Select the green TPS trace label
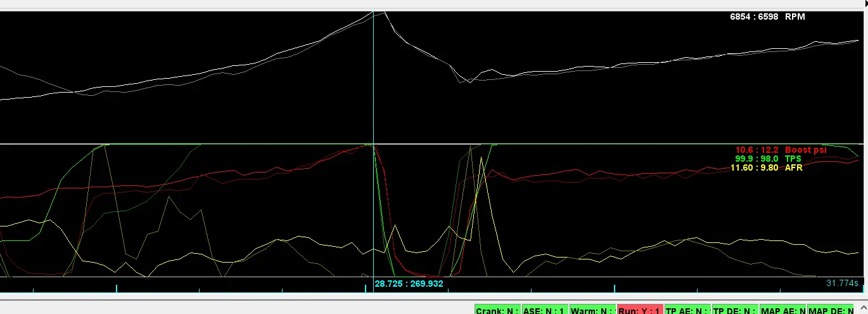 pos(793,159)
